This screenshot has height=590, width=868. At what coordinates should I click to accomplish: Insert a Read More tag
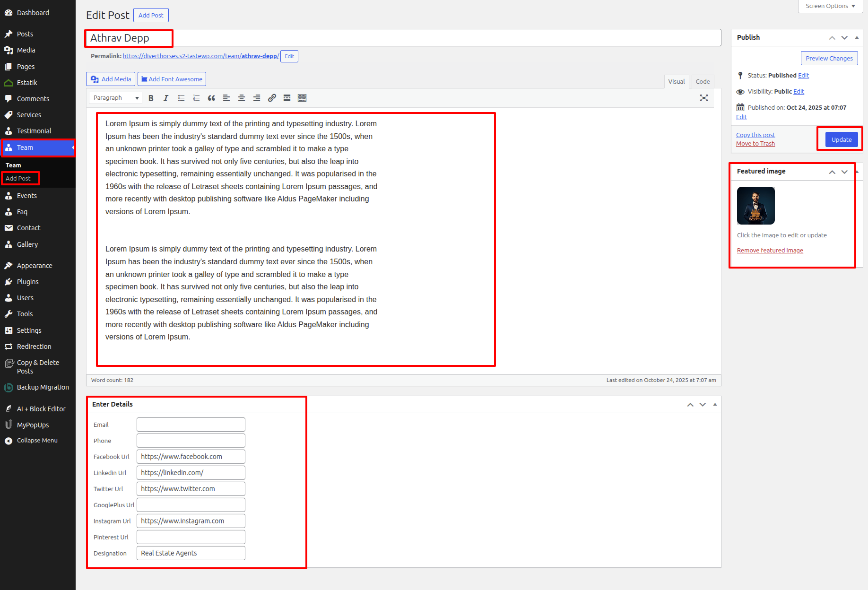pyautogui.click(x=287, y=98)
